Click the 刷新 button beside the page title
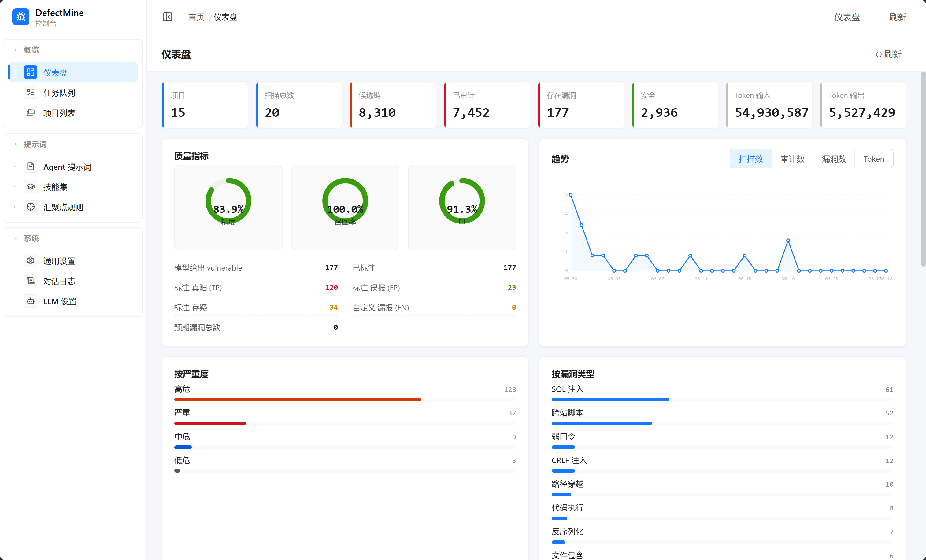 click(x=888, y=54)
